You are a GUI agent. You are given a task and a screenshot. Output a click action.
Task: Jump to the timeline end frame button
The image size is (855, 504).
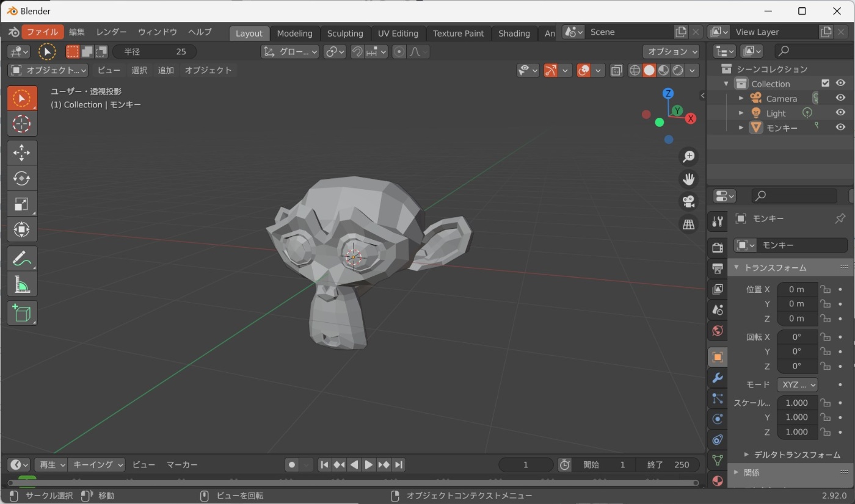pyautogui.click(x=398, y=465)
